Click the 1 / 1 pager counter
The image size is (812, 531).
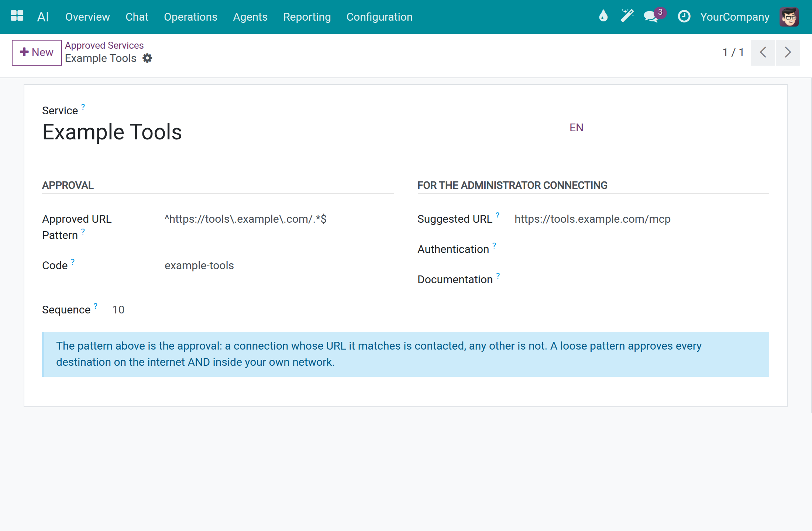pyautogui.click(x=733, y=52)
